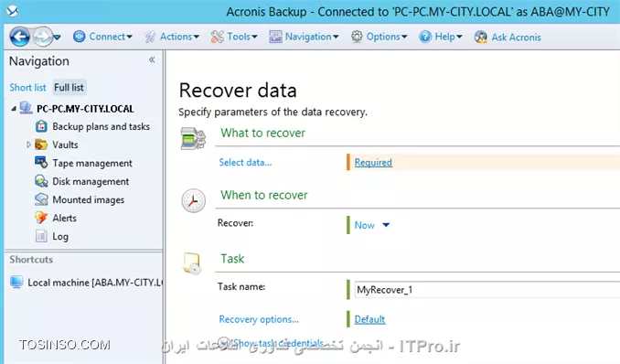The height and width of the screenshot is (364, 620).
Task: Click the Back navigation arrow button
Action: [x=20, y=37]
